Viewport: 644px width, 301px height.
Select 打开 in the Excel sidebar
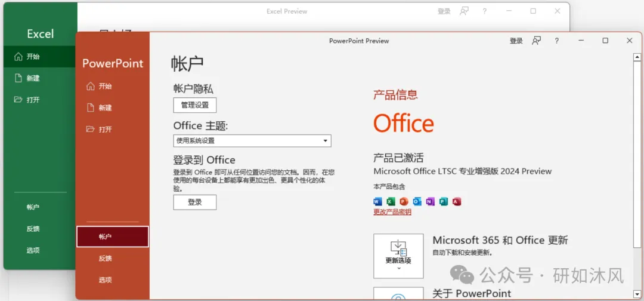coord(40,100)
